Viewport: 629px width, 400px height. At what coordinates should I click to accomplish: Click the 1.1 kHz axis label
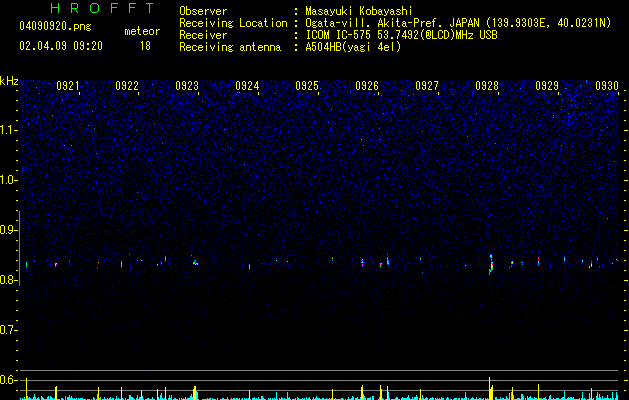click(x=8, y=130)
